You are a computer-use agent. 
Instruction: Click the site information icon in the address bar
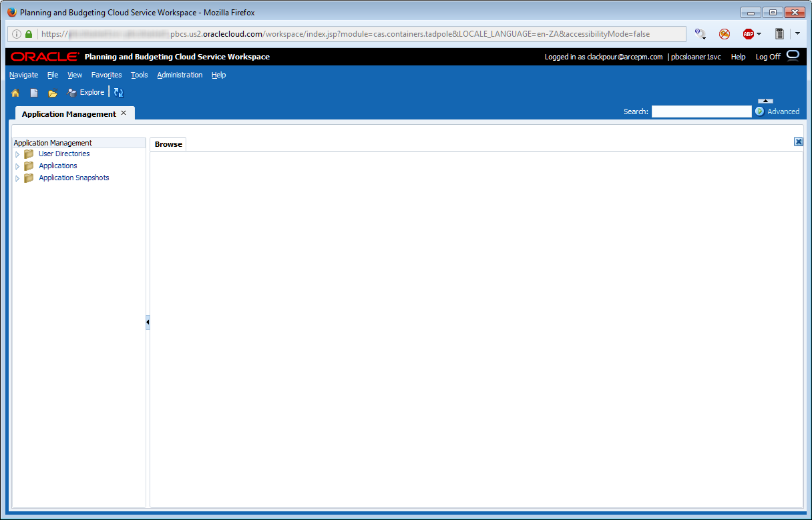(x=17, y=34)
